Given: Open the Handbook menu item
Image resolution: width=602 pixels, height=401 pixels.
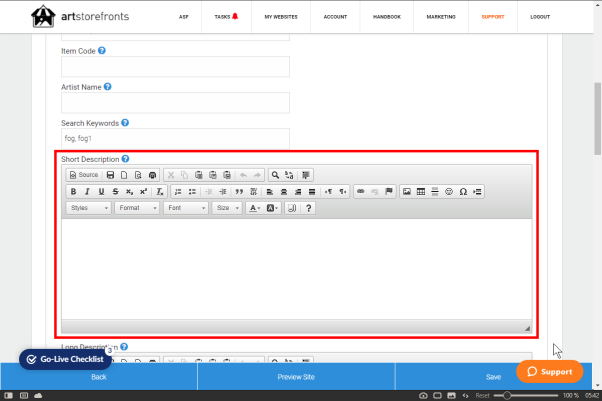Looking at the screenshot, I should point(387,17).
